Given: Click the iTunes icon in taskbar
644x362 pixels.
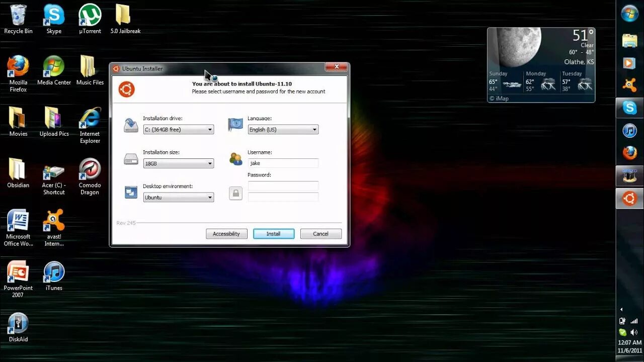Looking at the screenshot, I should (x=630, y=130).
